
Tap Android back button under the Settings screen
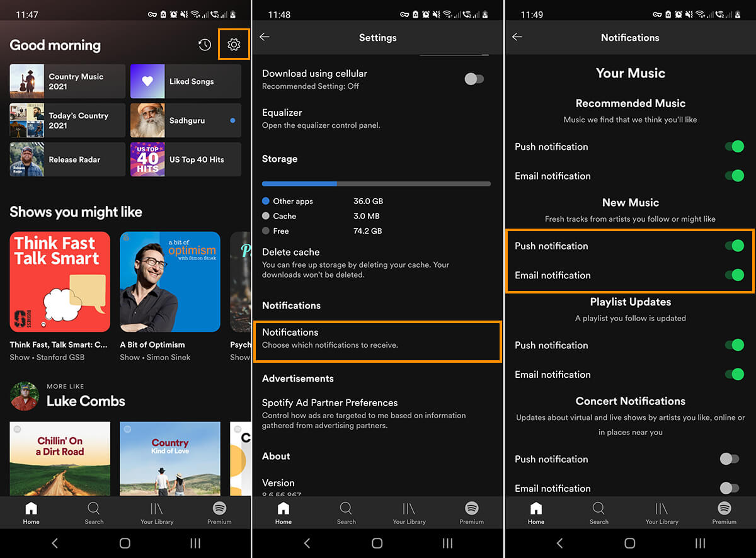coord(307,543)
